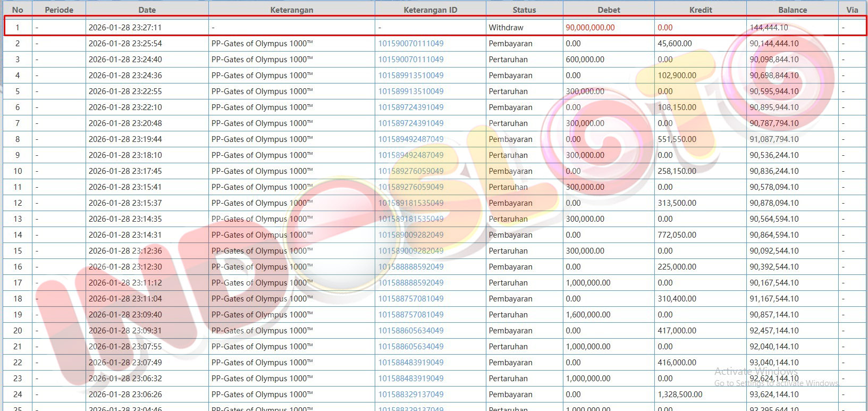Open ID 101588329137049 in row 24
The image size is (868, 411).
click(x=411, y=395)
